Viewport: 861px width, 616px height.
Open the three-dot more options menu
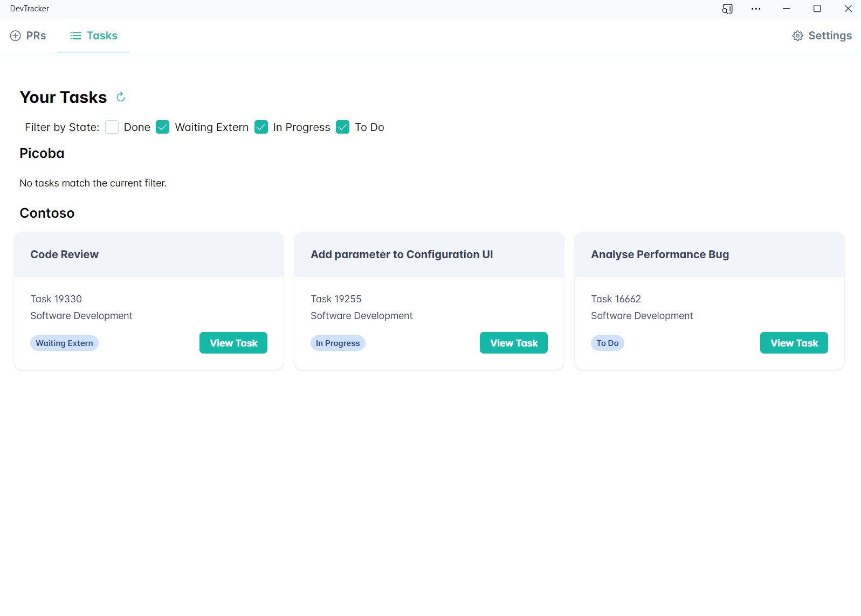point(756,9)
